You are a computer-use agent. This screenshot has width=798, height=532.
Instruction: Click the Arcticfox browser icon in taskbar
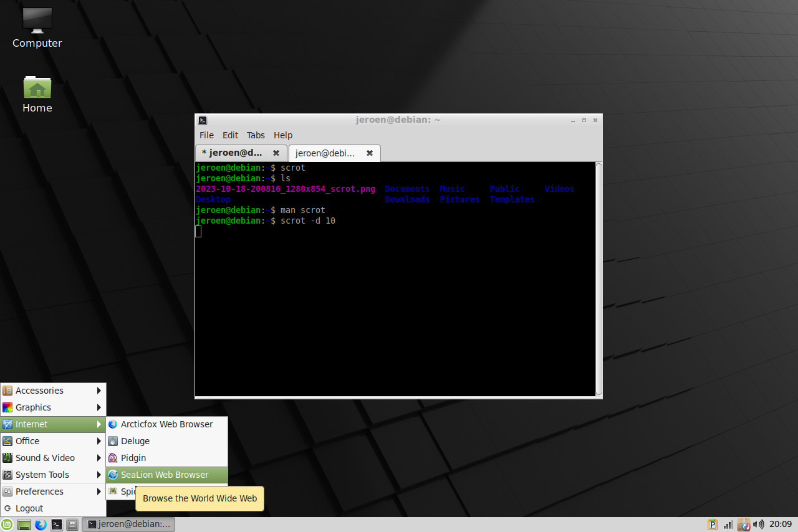[x=41, y=525]
